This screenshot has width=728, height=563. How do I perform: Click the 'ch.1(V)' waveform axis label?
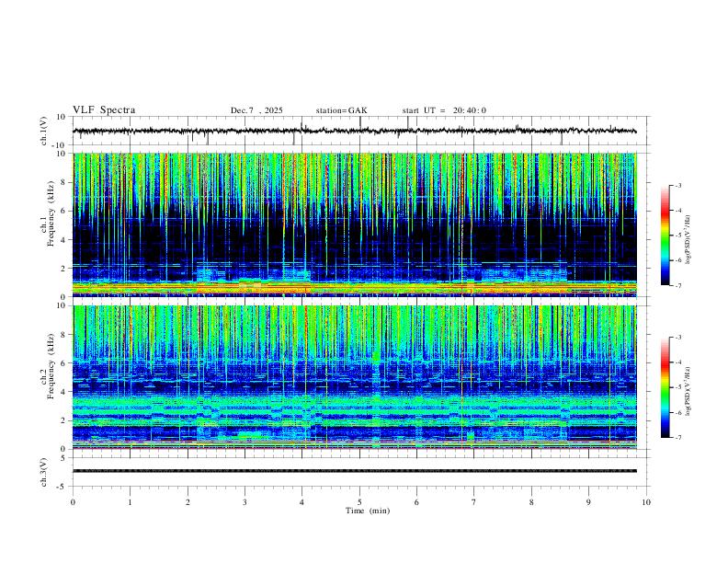point(44,131)
